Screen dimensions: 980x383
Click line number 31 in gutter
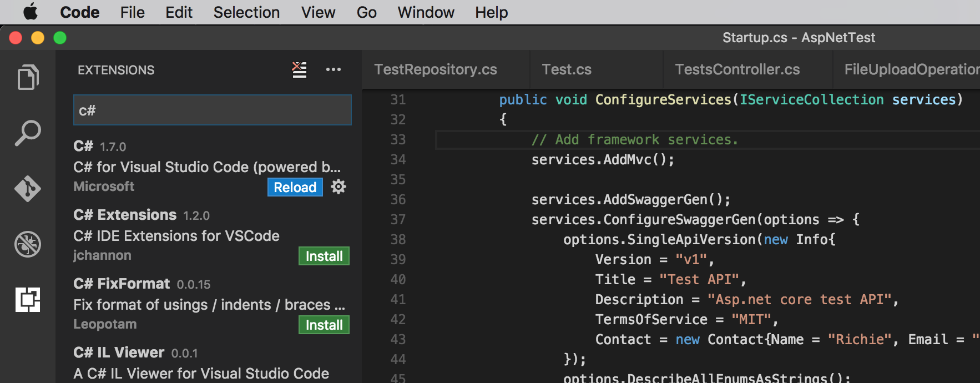(398, 100)
